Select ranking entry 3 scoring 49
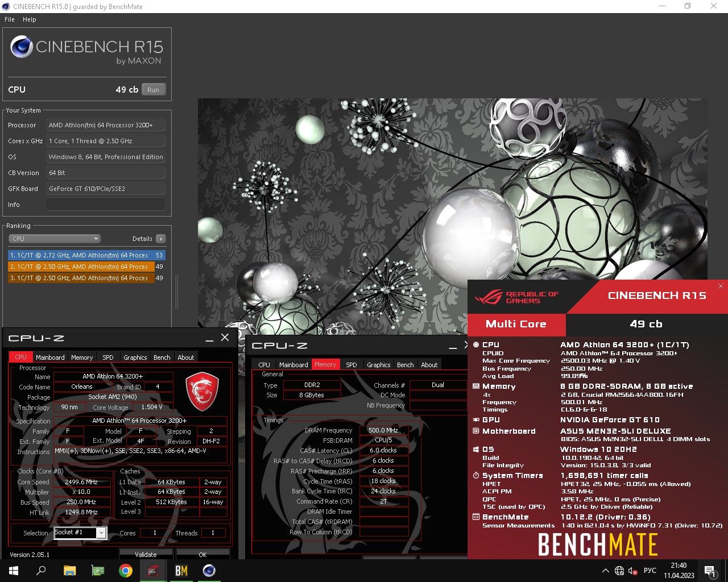 coord(86,278)
